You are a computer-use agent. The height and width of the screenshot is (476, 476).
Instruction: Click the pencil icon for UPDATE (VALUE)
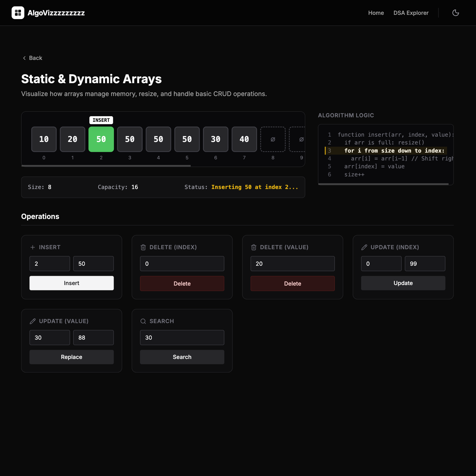(x=33, y=321)
